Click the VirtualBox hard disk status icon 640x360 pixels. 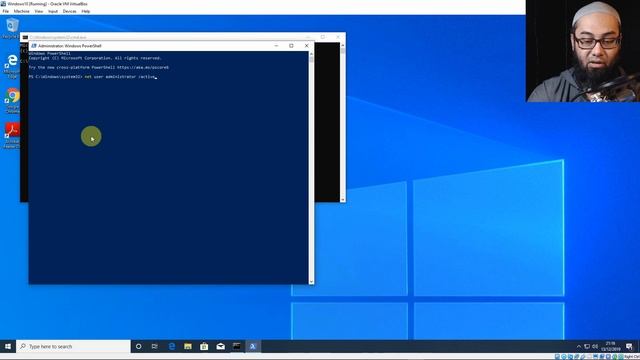tap(557, 357)
